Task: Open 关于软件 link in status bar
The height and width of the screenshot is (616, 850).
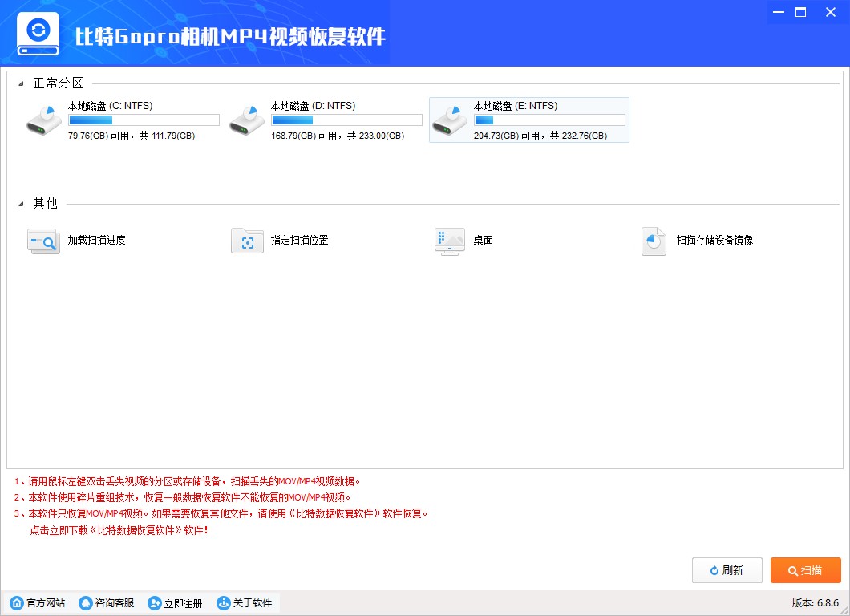Action: tap(252, 603)
